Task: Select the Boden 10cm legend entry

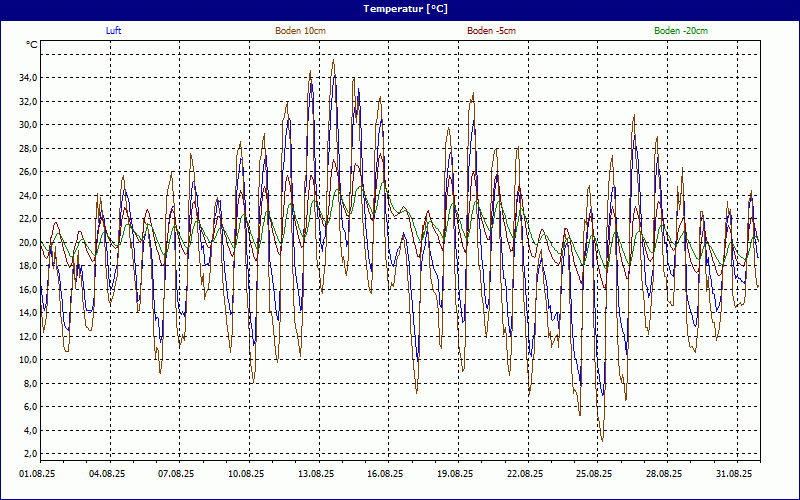Action: (x=300, y=31)
